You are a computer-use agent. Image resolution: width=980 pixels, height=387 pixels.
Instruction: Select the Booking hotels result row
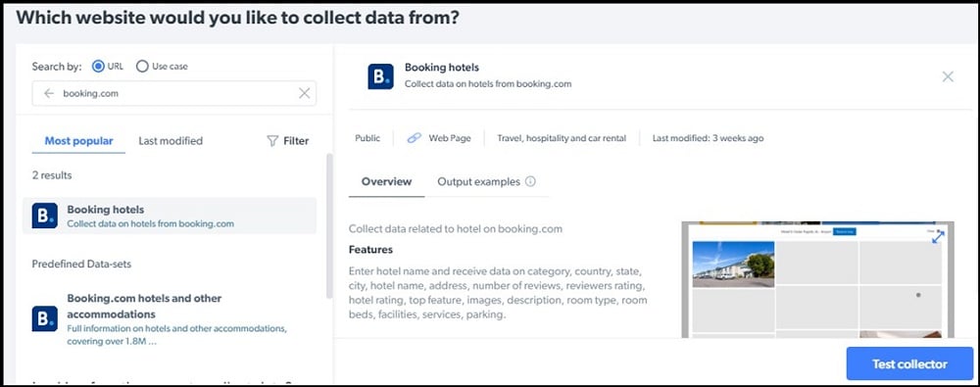(170, 216)
